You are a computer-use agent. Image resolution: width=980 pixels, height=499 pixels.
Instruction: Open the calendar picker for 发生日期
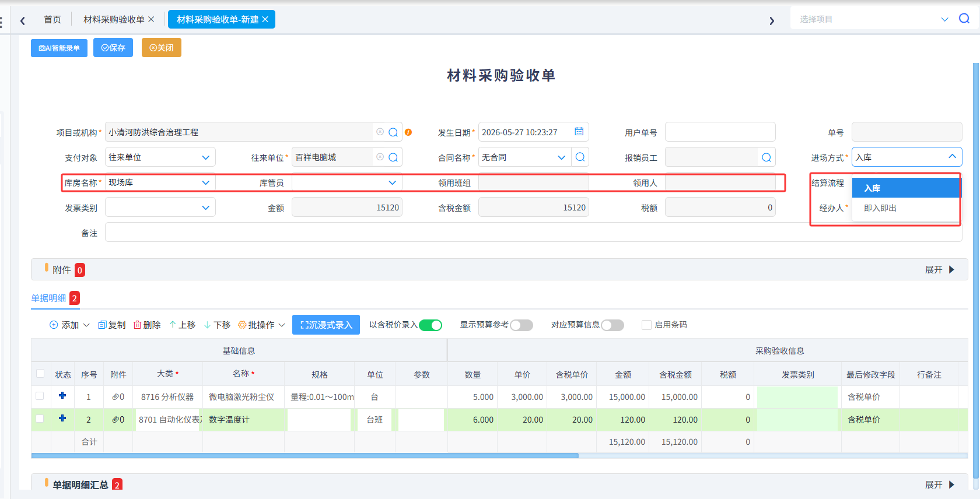pos(579,132)
